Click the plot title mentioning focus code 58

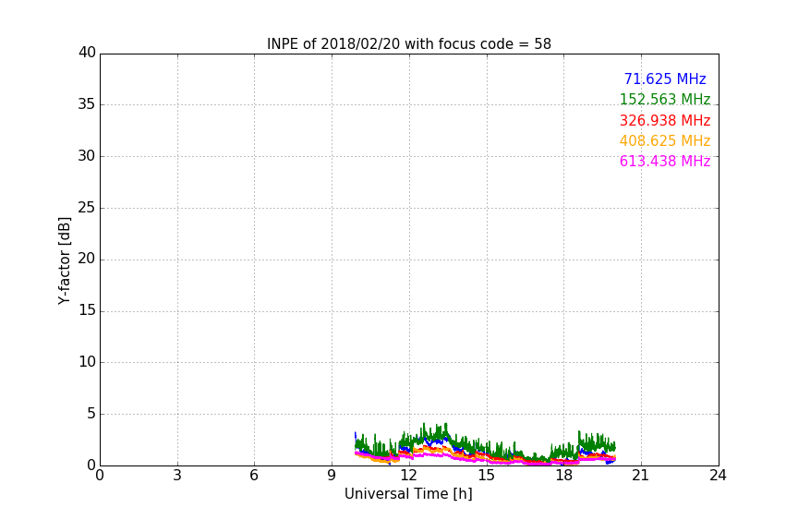(x=408, y=44)
